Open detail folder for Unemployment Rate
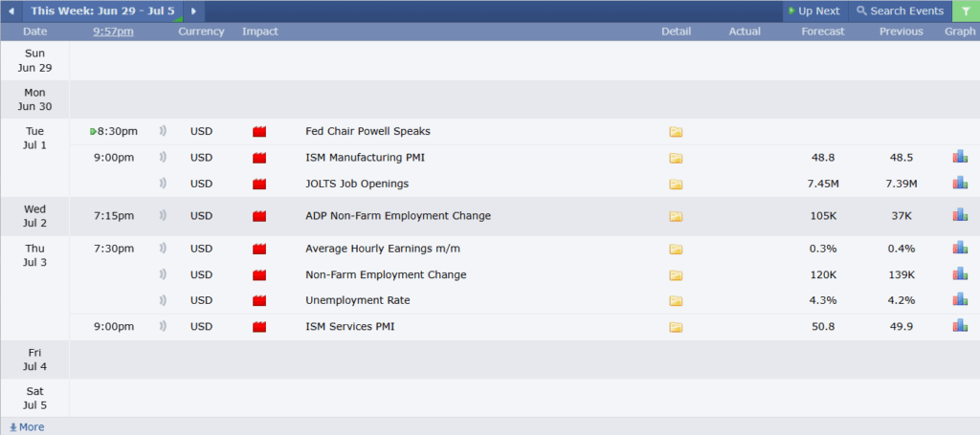Screen dimensions: 980x435 676,301
